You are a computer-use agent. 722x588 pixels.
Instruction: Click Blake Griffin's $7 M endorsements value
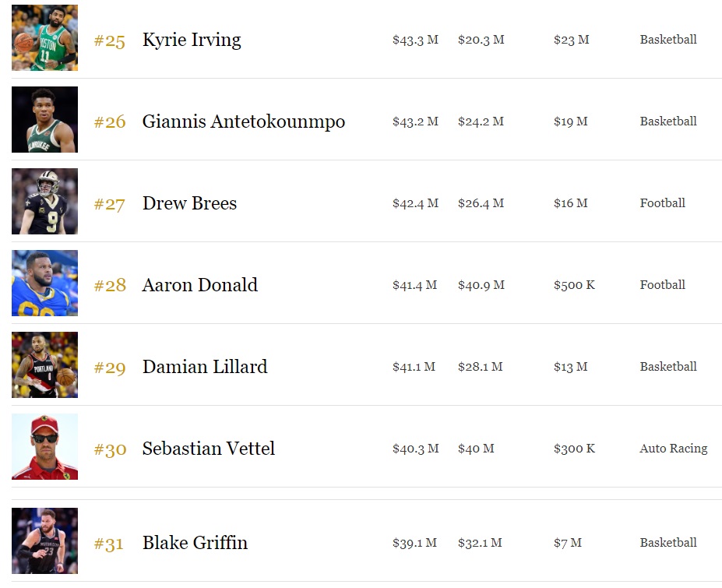(568, 543)
